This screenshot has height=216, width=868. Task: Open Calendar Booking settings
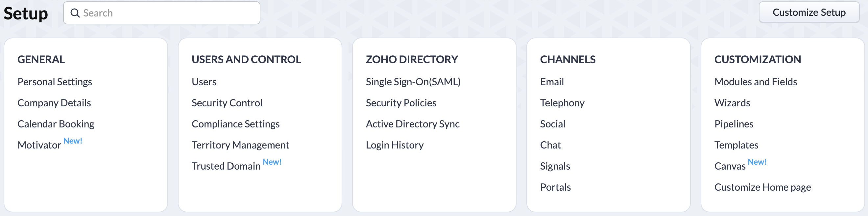click(56, 124)
